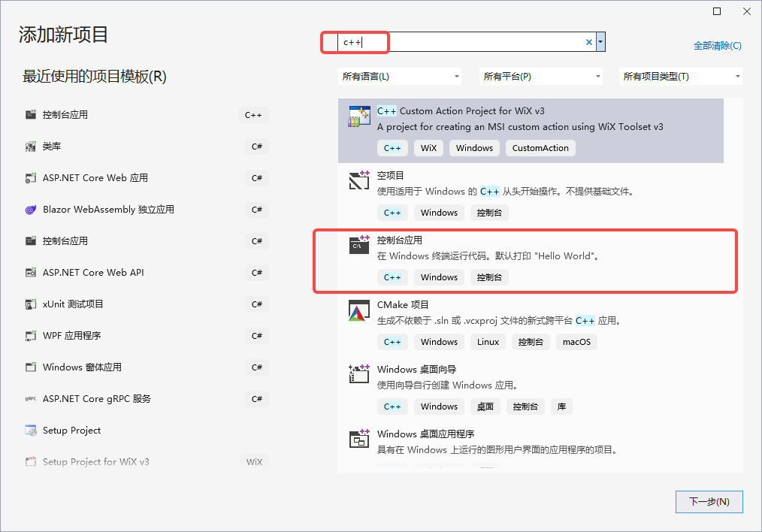This screenshot has height=532, width=762.
Task: Select recent template Windows 窗体应用
Action: pyautogui.click(x=146, y=367)
